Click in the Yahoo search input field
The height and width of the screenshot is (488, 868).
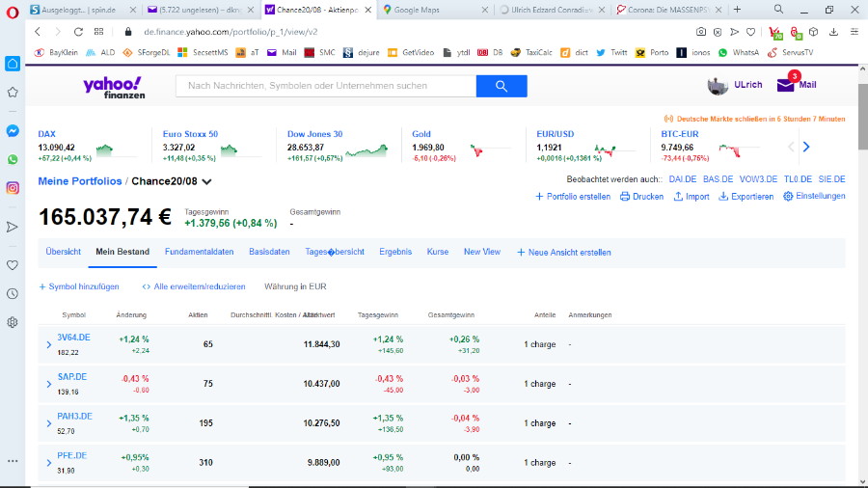click(x=326, y=86)
